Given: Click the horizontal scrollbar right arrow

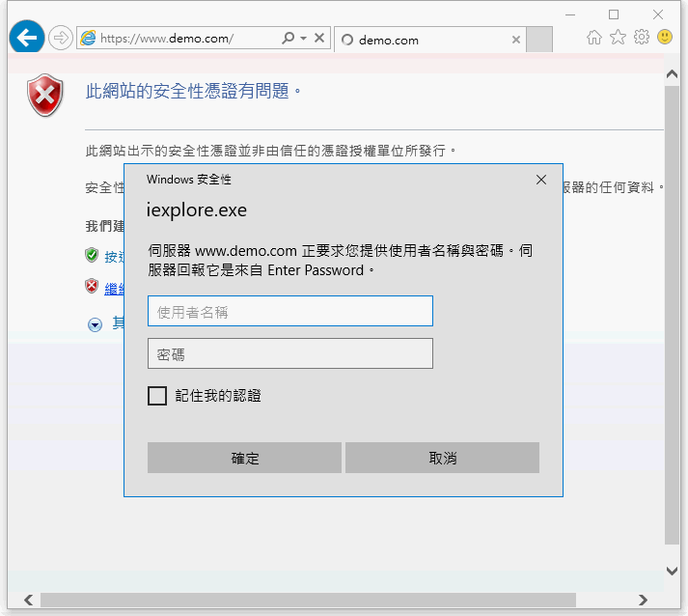Looking at the screenshot, I should [x=644, y=600].
